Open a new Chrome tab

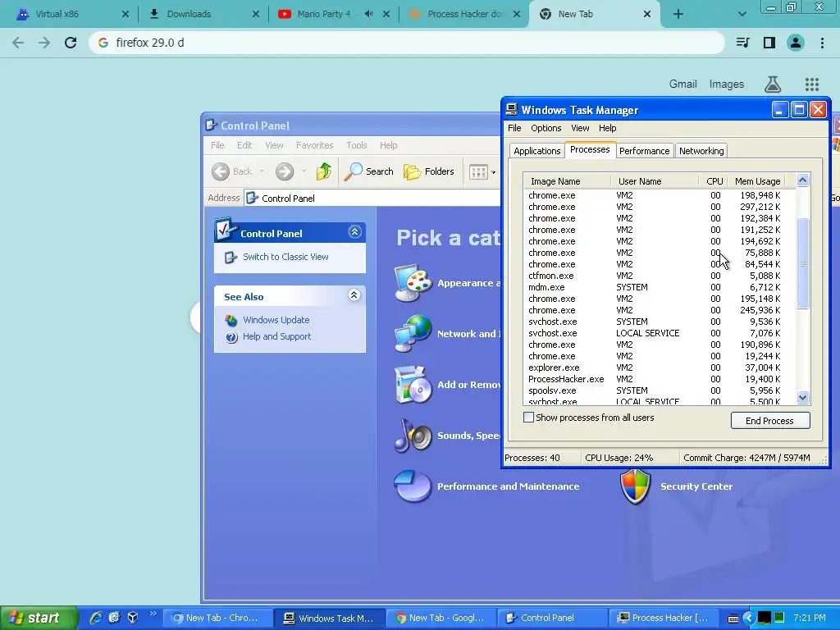[x=678, y=14]
